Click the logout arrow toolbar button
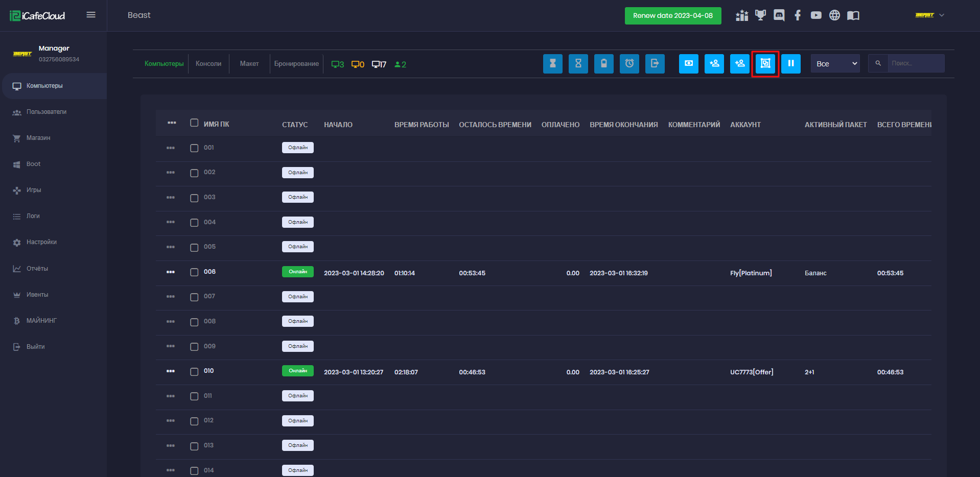 tap(655, 64)
